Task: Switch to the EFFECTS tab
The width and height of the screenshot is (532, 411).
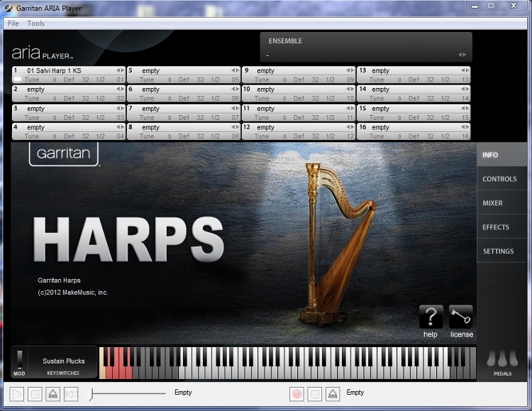Action: point(501,227)
